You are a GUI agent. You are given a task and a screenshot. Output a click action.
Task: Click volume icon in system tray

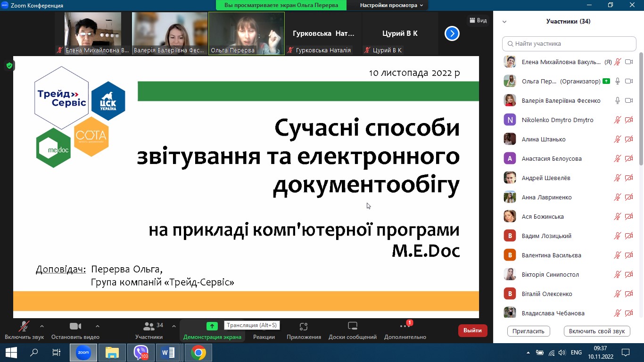click(x=561, y=353)
